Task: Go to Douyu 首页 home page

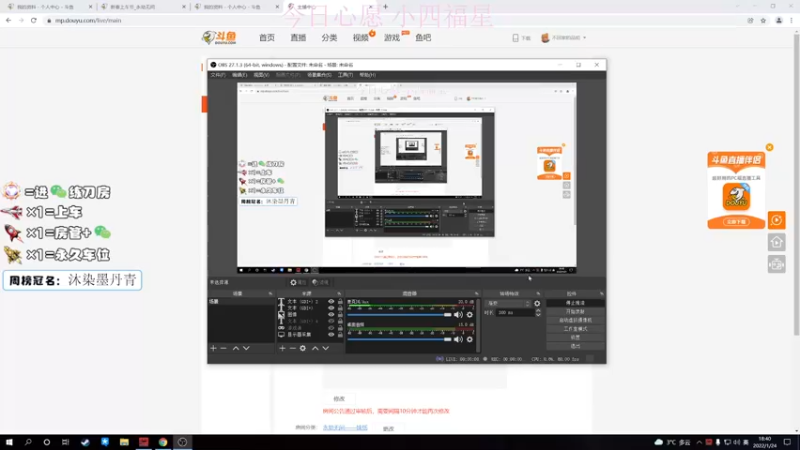Action: click(267, 38)
